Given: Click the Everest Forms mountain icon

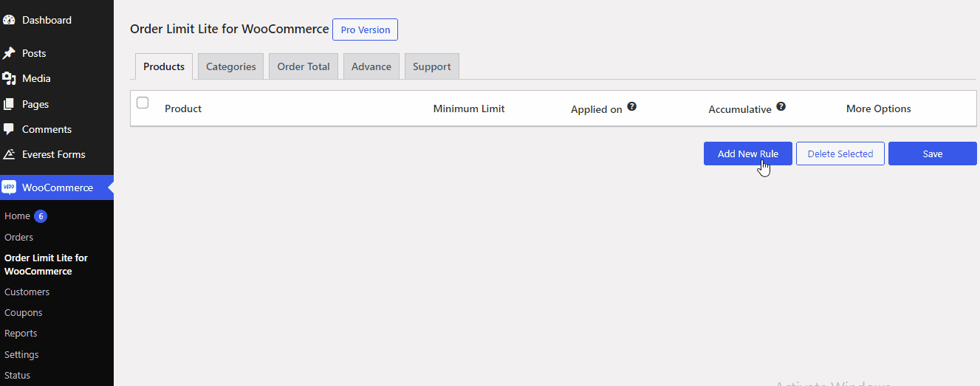Looking at the screenshot, I should pos(9,154).
